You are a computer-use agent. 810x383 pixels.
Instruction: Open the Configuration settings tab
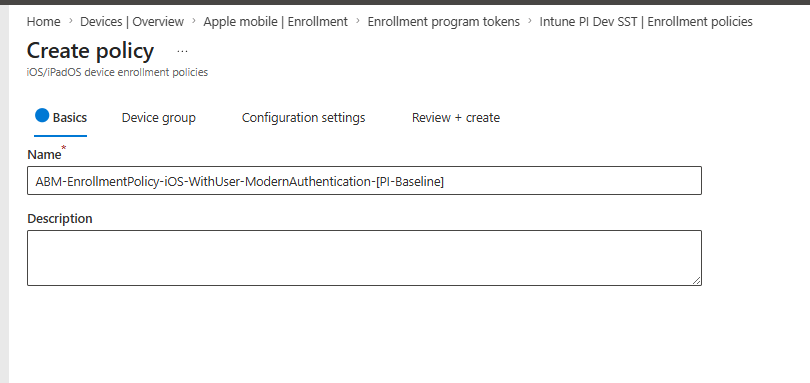[303, 118]
